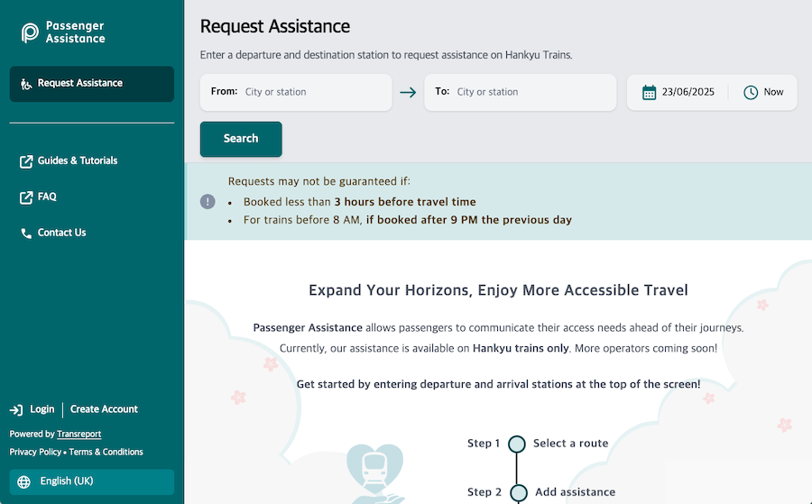Click the wheelchair icon beside Request Assistance
This screenshot has height=504, width=812.
coord(26,84)
